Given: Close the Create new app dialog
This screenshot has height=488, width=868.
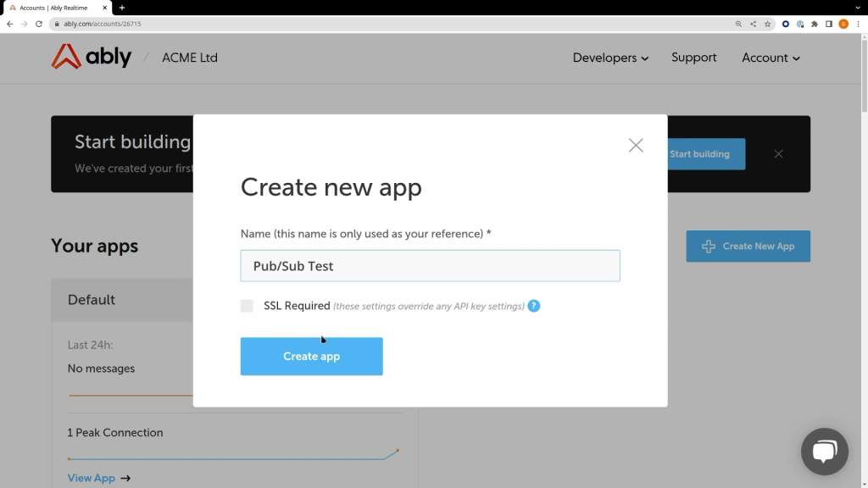Looking at the screenshot, I should tap(636, 145).
